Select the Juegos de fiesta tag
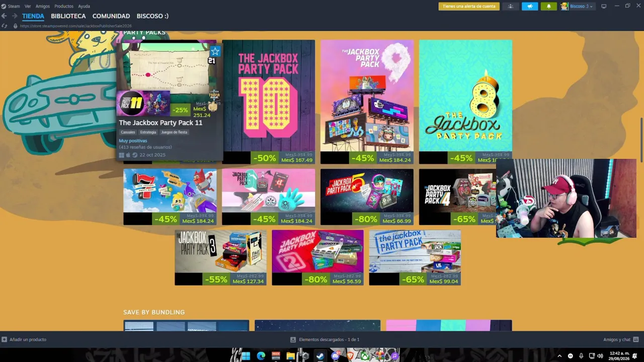Image resolution: width=644 pixels, height=362 pixels. coord(174,132)
